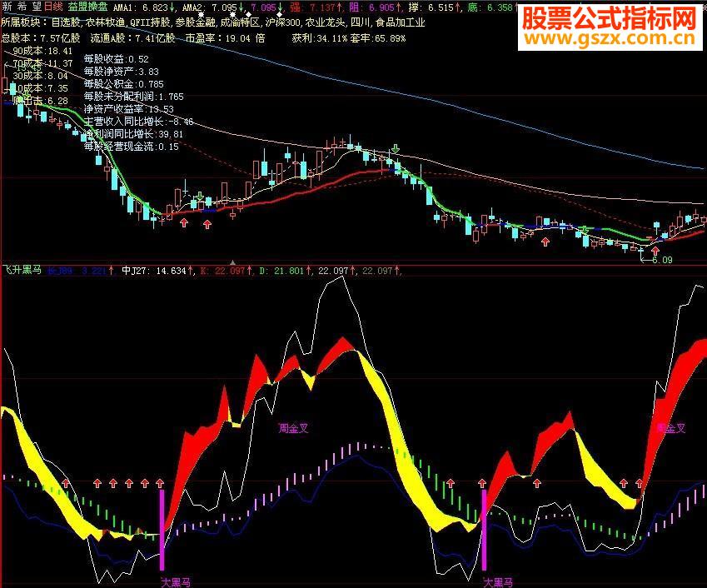Screen dimensions: 707x588
Task: Select the magenta bar above the second 大黑马 label
Action: (x=485, y=530)
